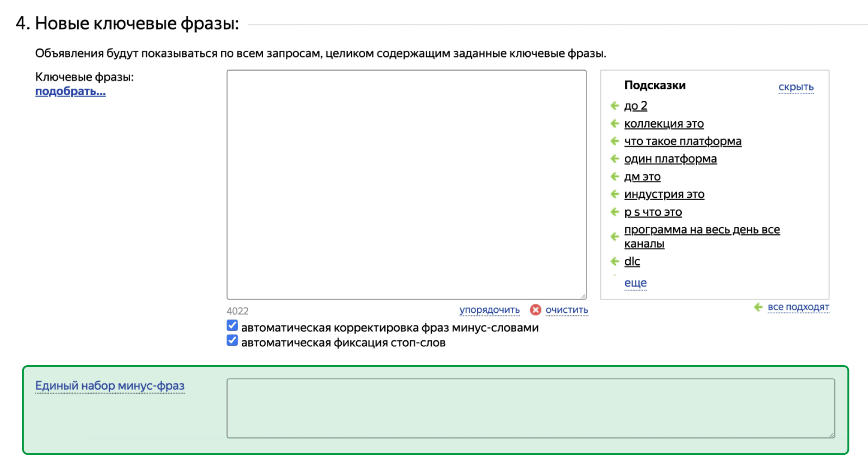Toggle 'автоматическая фиксация стоп-слов' checkbox
The image size is (868, 467).
click(x=232, y=340)
